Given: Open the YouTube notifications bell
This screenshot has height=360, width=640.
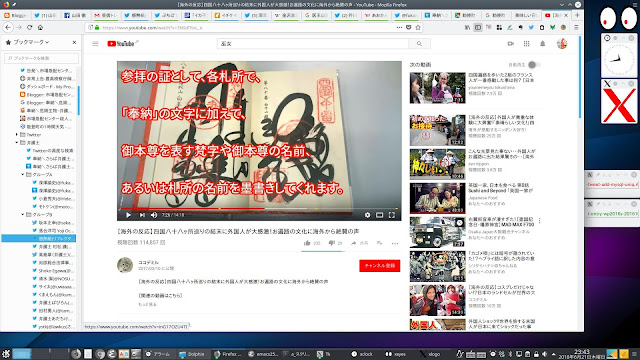Looking at the screenshot, I should [542, 44].
